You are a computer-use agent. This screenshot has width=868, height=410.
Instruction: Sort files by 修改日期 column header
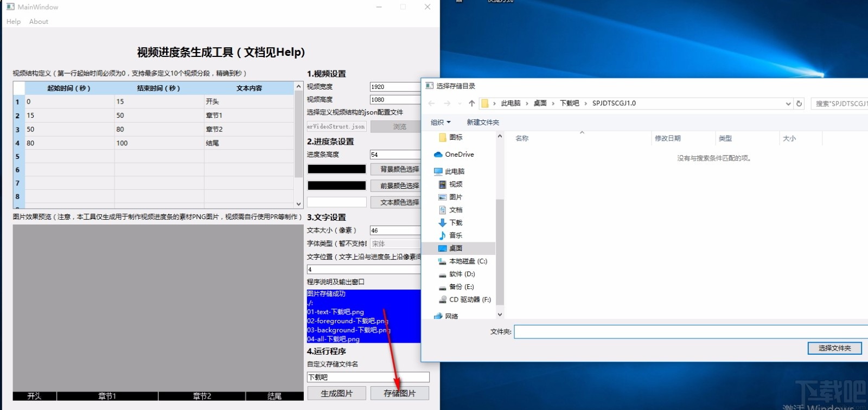coord(668,139)
